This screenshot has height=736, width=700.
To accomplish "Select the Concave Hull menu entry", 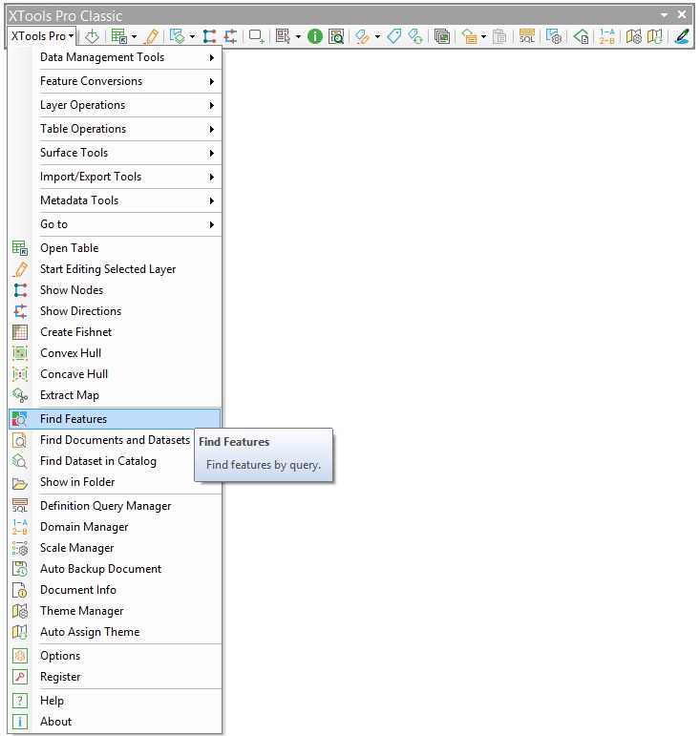I will coord(115,374).
